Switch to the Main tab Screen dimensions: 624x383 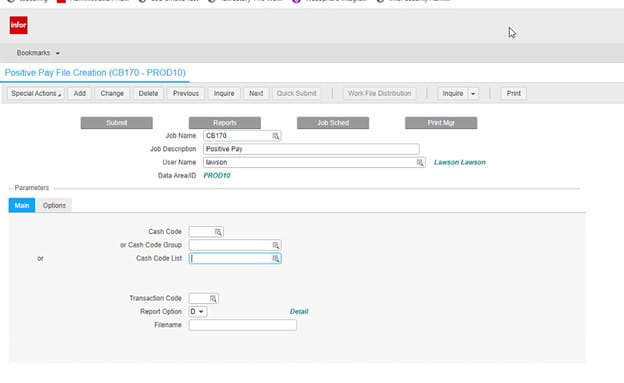tap(22, 205)
